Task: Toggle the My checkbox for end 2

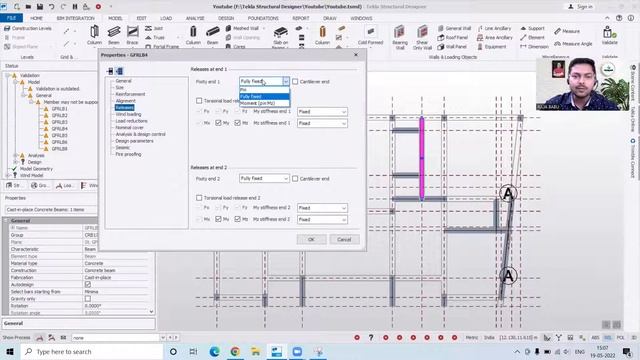Action: click(x=218, y=219)
